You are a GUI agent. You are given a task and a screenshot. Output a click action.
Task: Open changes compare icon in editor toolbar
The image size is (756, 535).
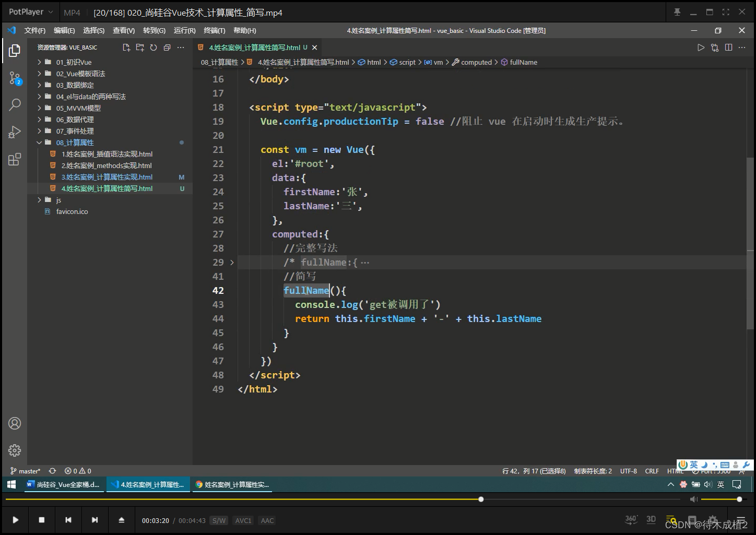pyautogui.click(x=715, y=47)
